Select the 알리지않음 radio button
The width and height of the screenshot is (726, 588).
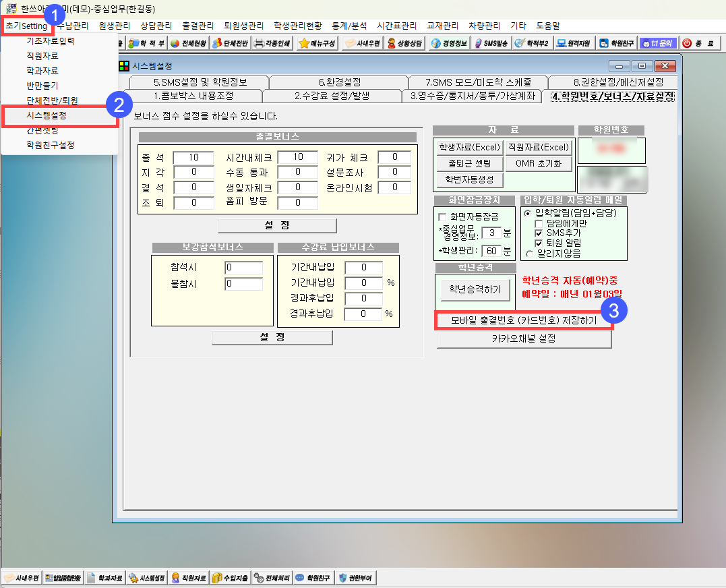pyautogui.click(x=528, y=254)
